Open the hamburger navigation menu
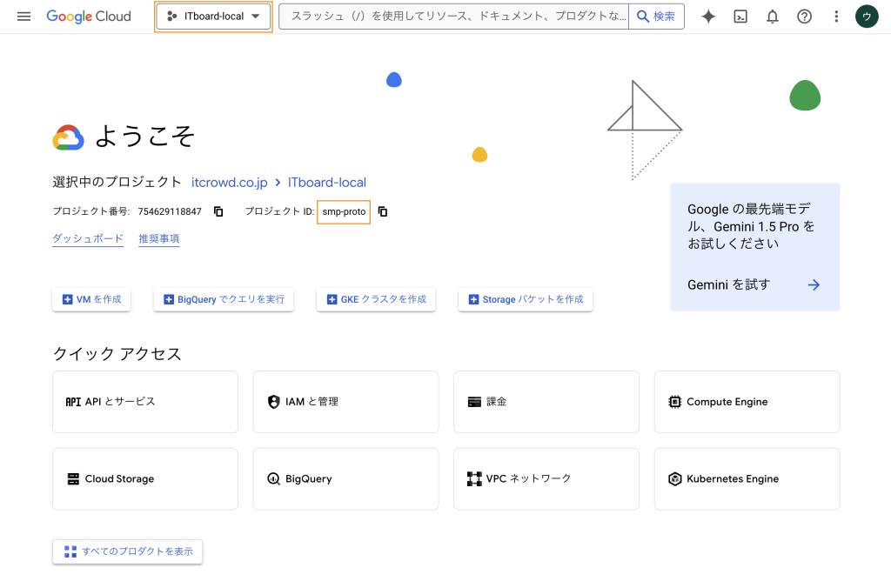 point(23,17)
